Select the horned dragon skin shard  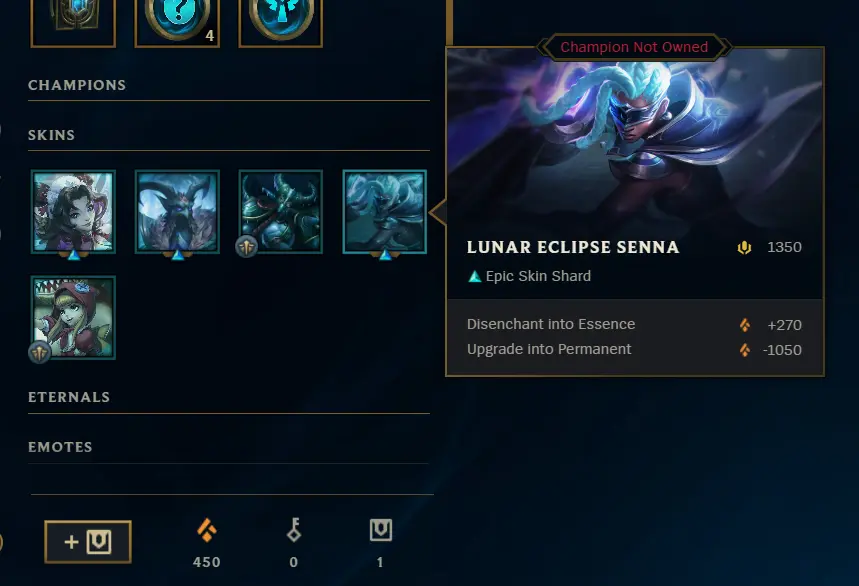point(177,212)
